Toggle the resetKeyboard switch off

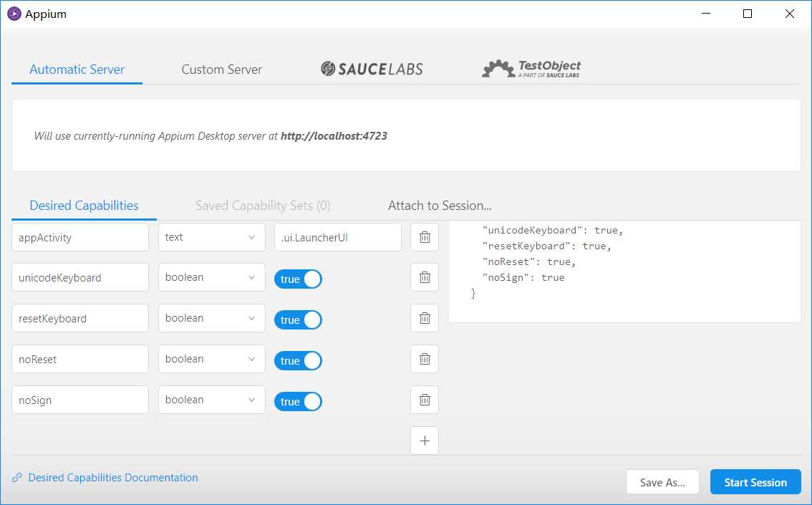[299, 319]
